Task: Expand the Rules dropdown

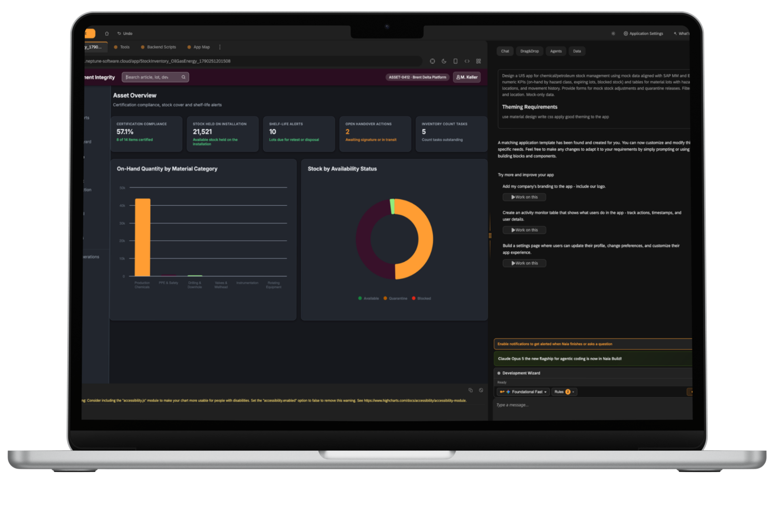Action: [x=564, y=392]
